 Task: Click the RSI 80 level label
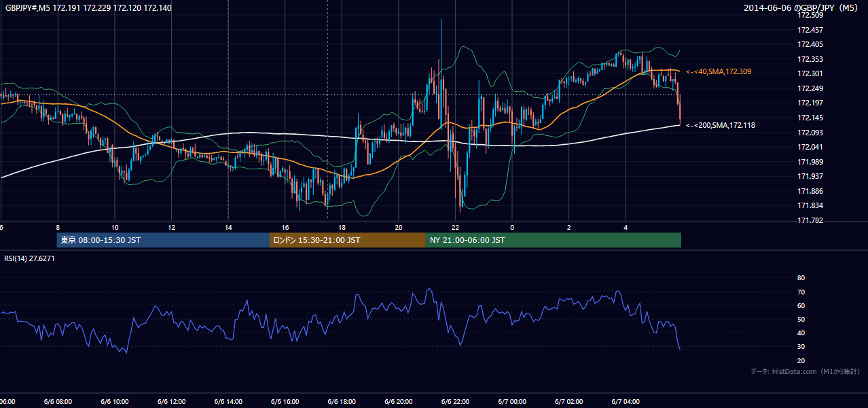pos(801,278)
